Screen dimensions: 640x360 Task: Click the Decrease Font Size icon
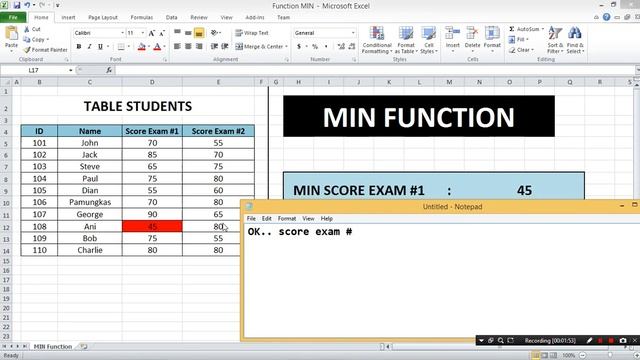162,33
